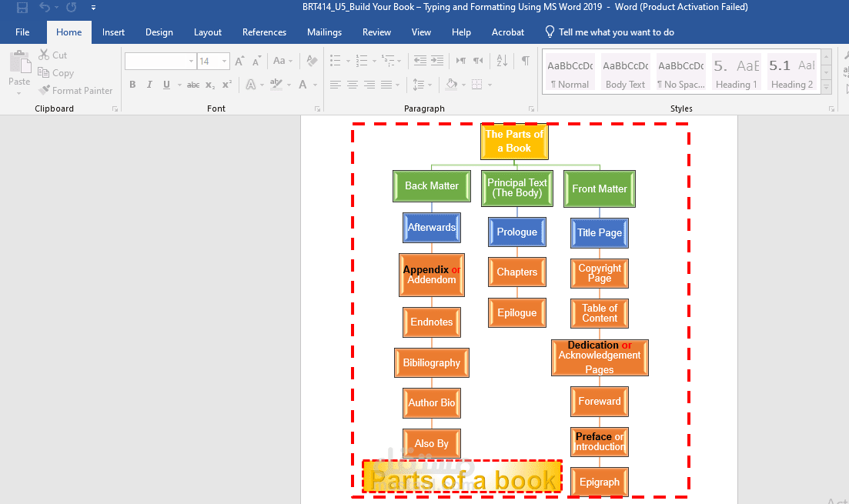Image resolution: width=849 pixels, height=504 pixels.
Task: Click the Justify alignment icon
Action: [x=386, y=85]
